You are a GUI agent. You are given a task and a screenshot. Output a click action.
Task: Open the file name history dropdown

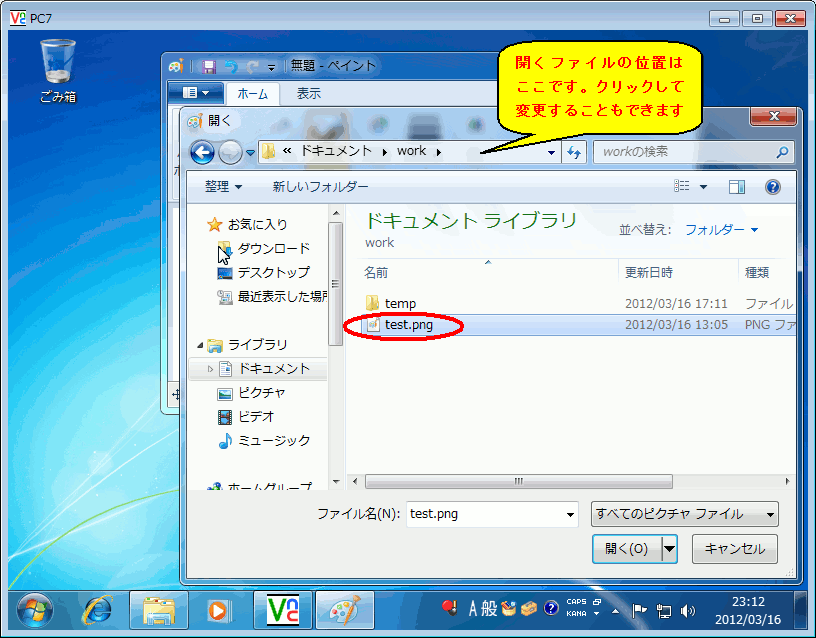[x=571, y=514]
